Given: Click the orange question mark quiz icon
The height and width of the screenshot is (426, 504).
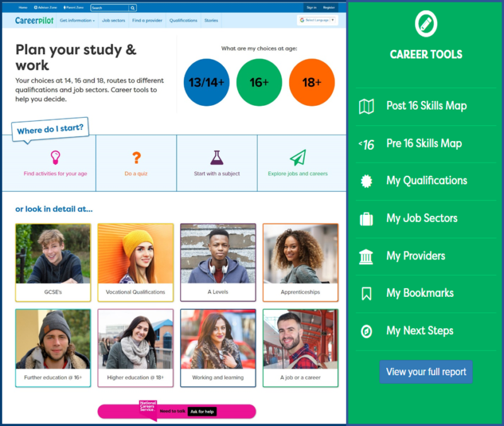Looking at the screenshot, I should [136, 157].
